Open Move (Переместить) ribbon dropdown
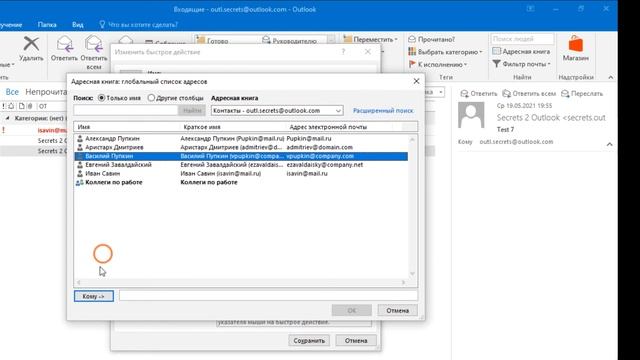Image resolution: width=640 pixels, height=360 pixels. click(x=371, y=39)
